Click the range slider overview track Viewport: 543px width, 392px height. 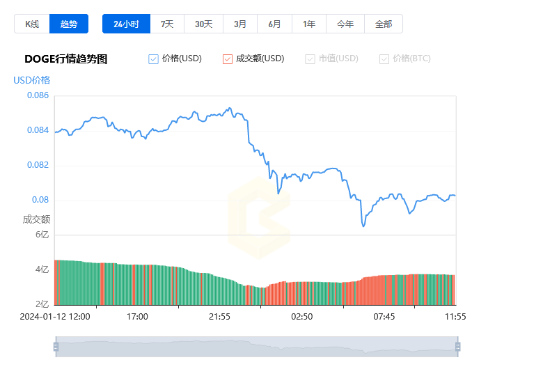tap(256, 347)
